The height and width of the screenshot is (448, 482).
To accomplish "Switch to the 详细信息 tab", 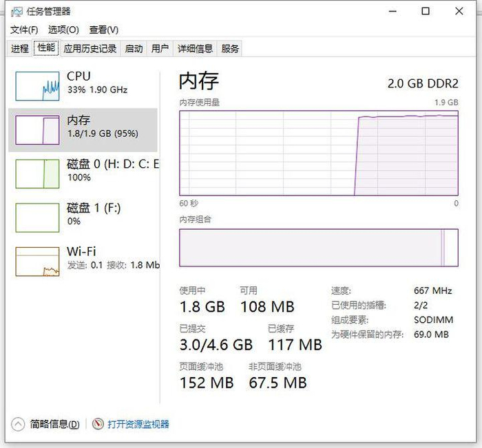I will tap(195, 48).
